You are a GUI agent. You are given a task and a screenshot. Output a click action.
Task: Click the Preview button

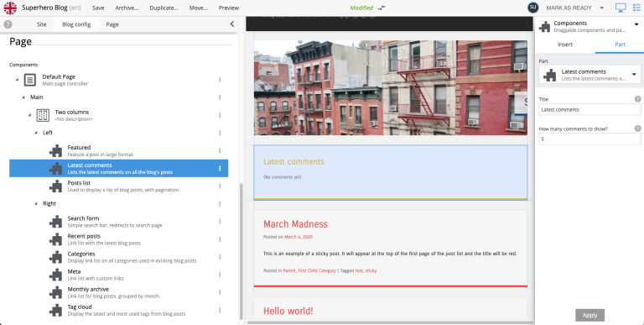(229, 8)
